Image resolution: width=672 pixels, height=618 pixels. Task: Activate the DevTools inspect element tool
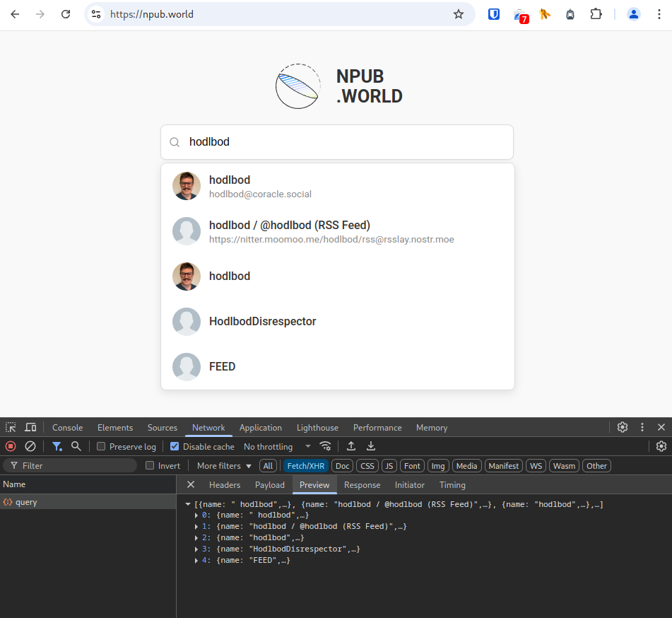(11, 427)
